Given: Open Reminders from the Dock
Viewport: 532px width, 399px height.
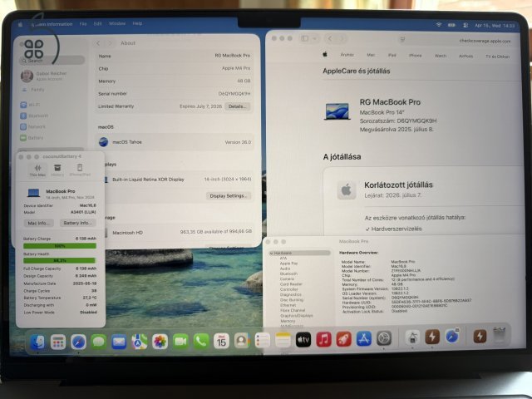Looking at the screenshot, I should tap(263, 340).
